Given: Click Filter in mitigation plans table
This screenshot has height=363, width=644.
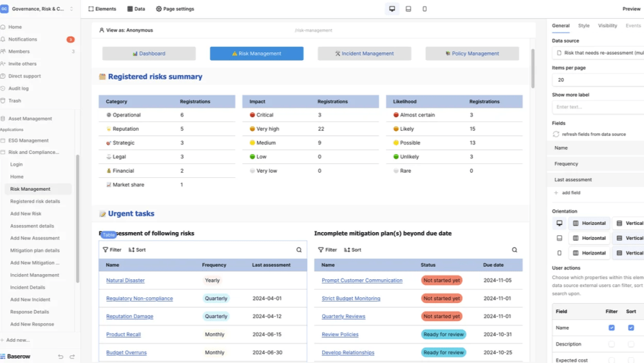Looking at the screenshot, I should click(327, 250).
